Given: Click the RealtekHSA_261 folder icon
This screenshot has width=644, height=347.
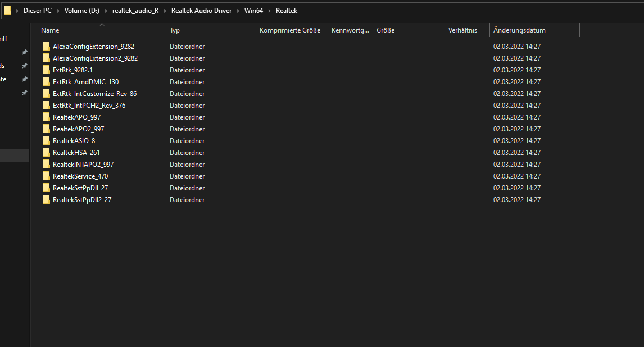Looking at the screenshot, I should 46,153.
